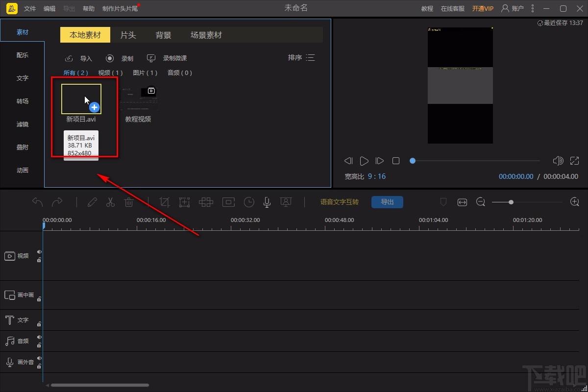Screen dimensions: 588x392
Task: Click the blue 导出 export button
Action: pos(387,202)
